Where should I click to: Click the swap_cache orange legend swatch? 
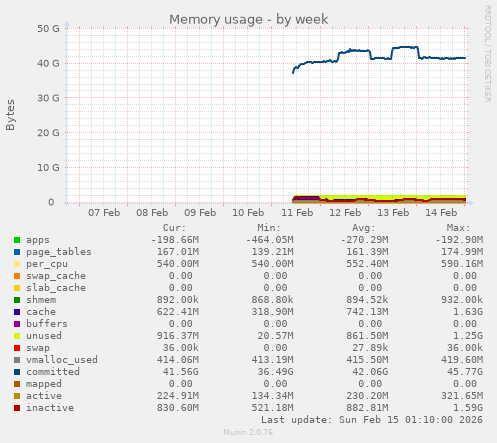[x=17, y=276]
